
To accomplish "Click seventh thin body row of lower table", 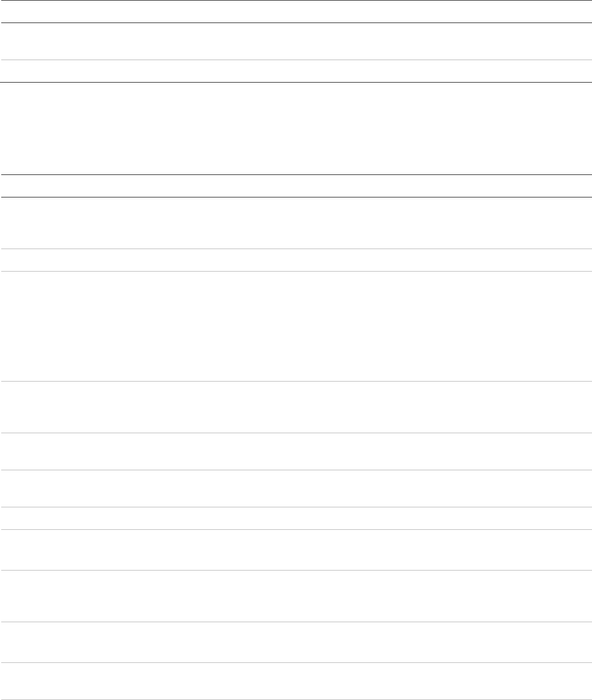I will tap(296, 518).
